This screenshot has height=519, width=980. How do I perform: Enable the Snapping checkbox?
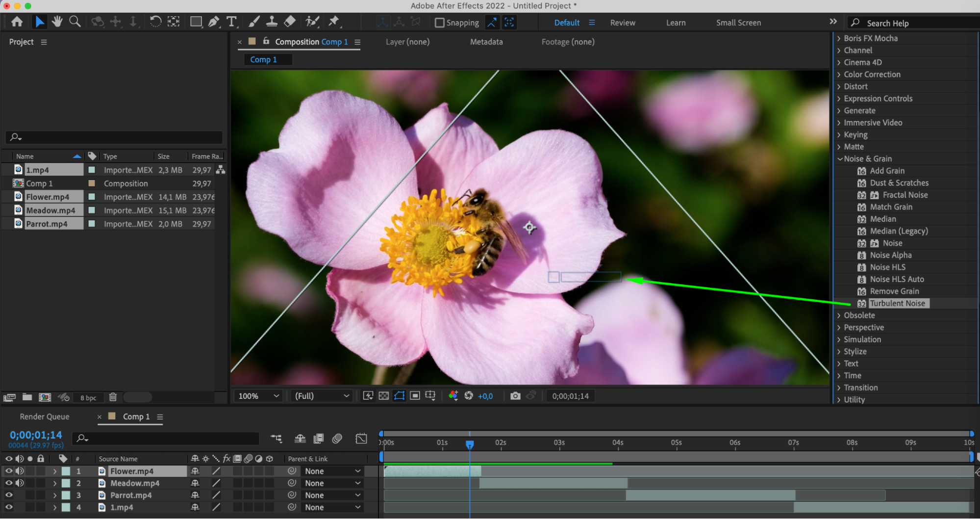pyautogui.click(x=440, y=23)
